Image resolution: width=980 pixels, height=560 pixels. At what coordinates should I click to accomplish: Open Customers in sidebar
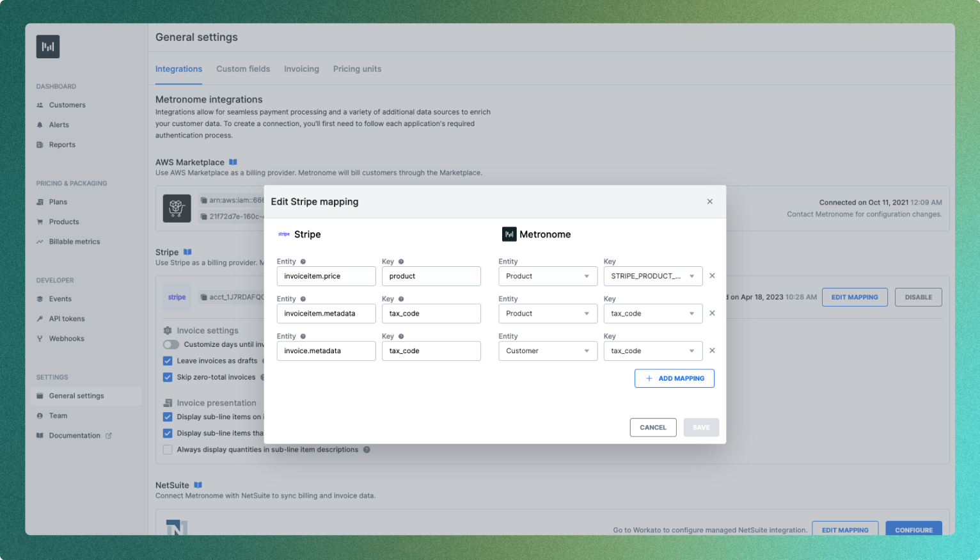67,105
